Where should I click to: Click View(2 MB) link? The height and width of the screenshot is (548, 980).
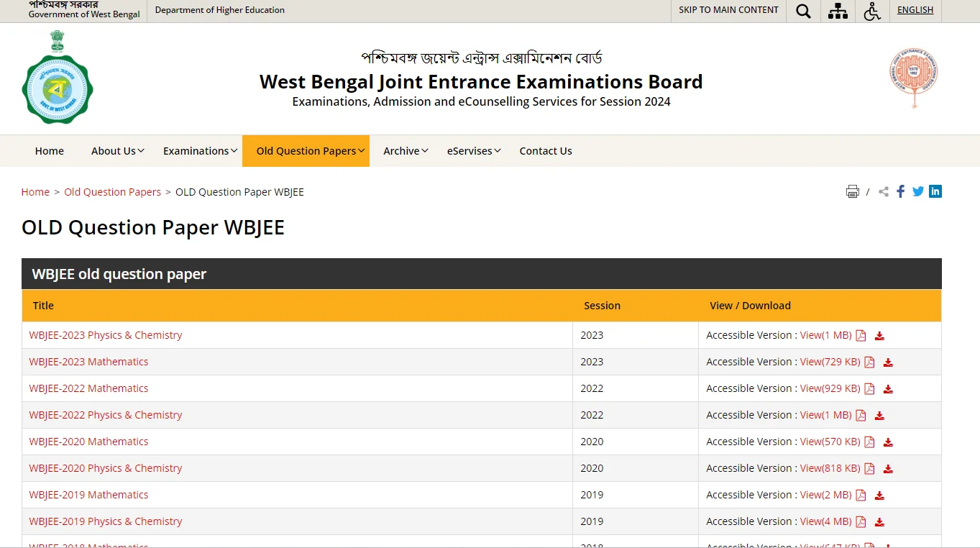pyautogui.click(x=826, y=495)
